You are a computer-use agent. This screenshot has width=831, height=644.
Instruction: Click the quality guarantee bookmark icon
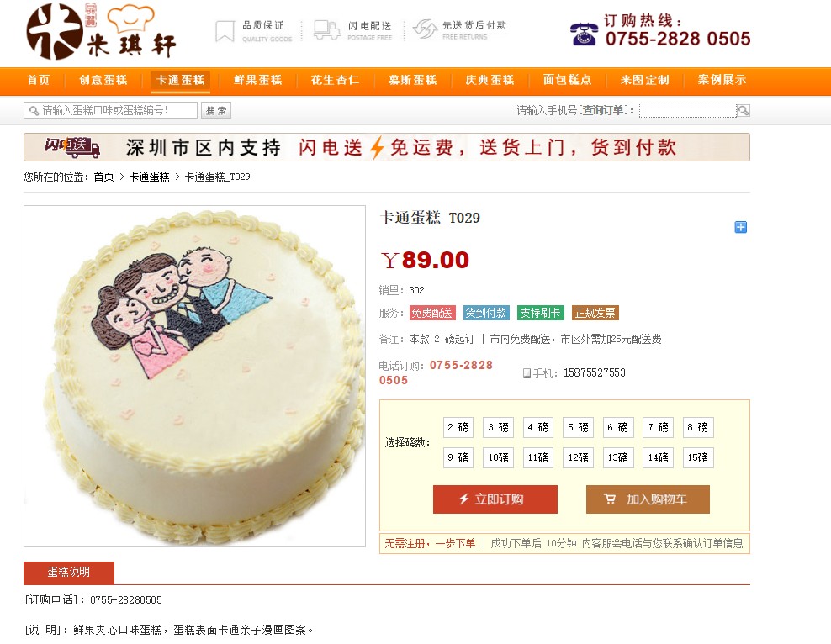click(x=225, y=31)
